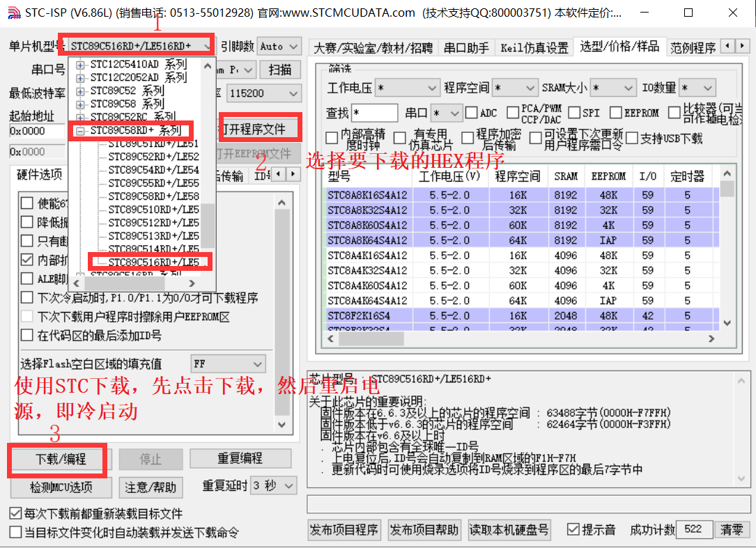Click the 查找 search input field
The width and height of the screenshot is (756, 548).
[x=374, y=113]
